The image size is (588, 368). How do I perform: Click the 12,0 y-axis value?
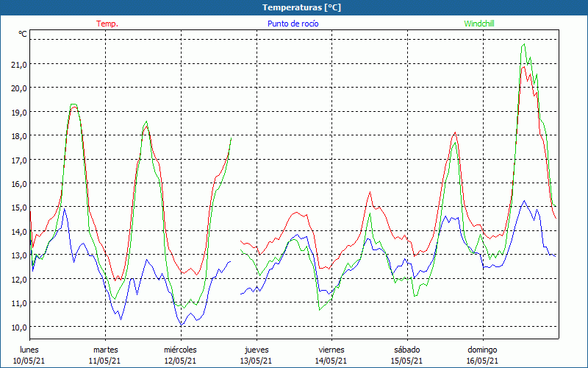pyautogui.click(x=19, y=279)
